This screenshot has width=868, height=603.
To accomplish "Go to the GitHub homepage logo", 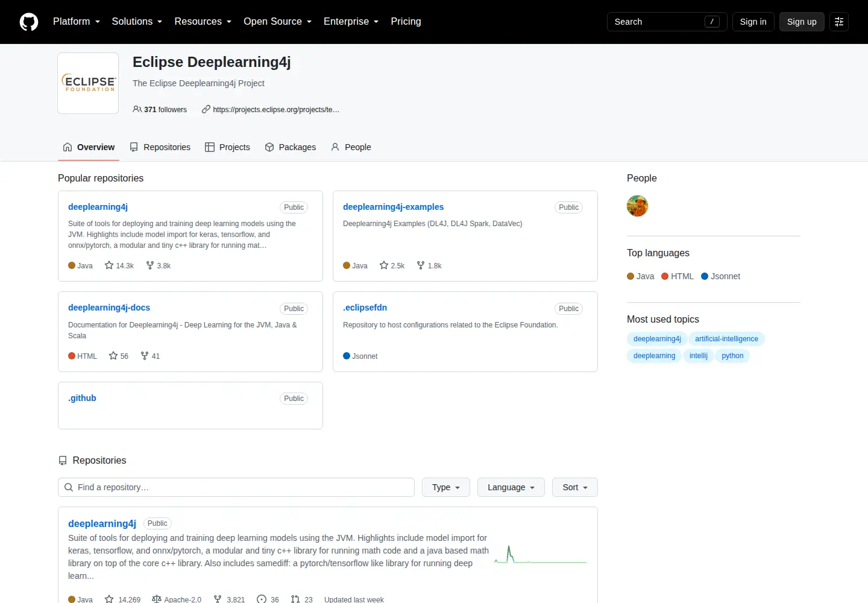I will click(x=29, y=22).
